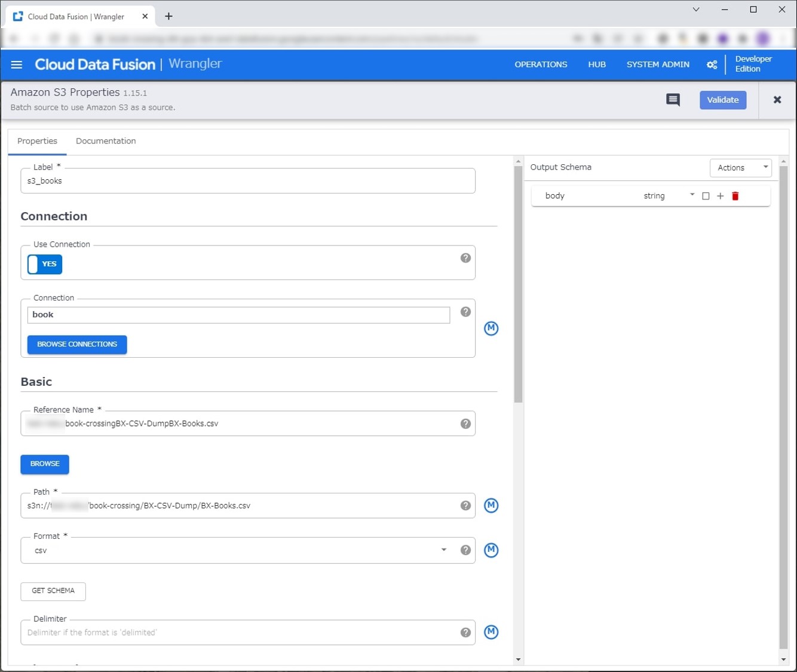797x672 pixels.
Task: Click the Connection input containing book
Action: (x=238, y=315)
